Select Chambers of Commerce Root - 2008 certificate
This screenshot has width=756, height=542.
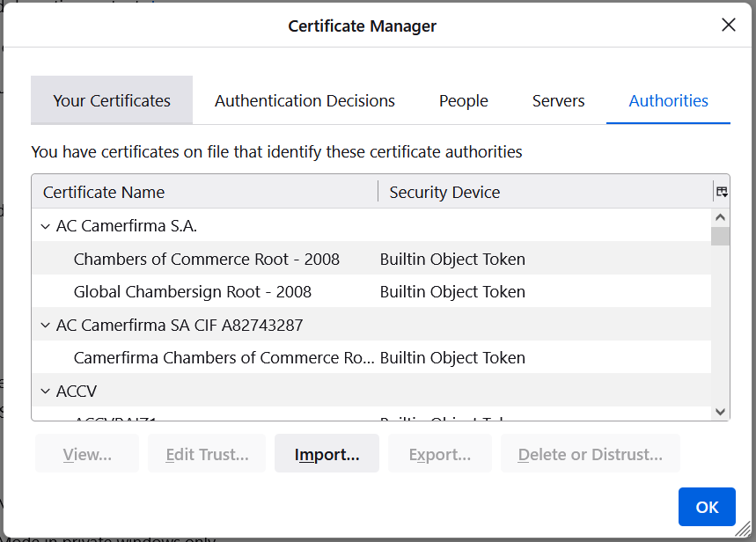coord(207,260)
